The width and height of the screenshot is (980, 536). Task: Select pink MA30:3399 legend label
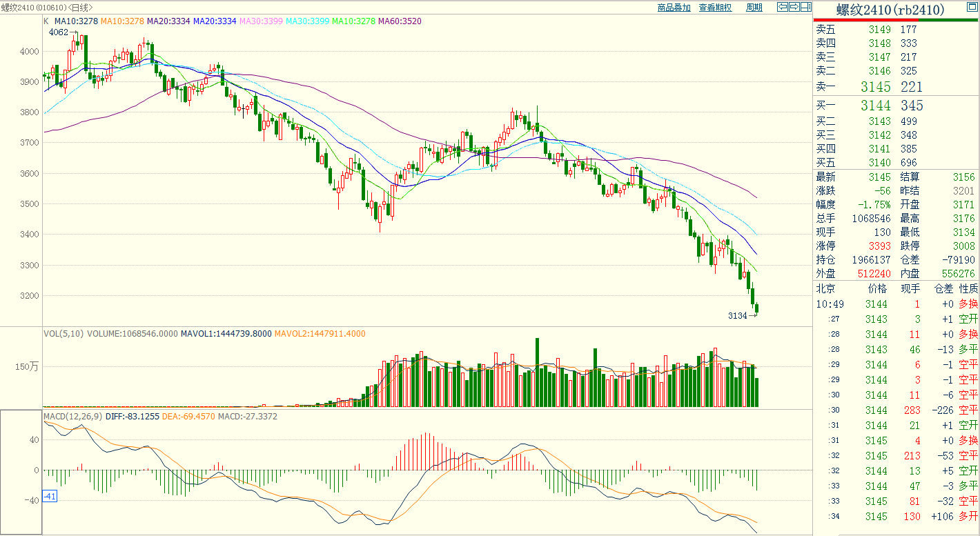261,21
